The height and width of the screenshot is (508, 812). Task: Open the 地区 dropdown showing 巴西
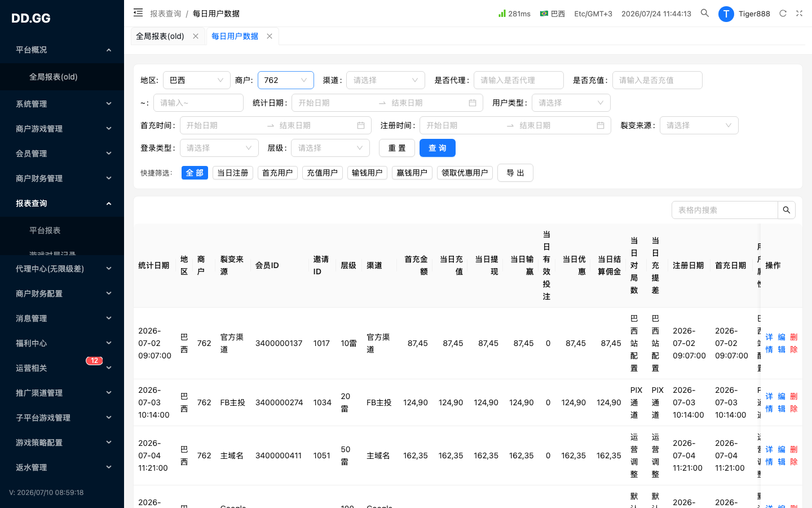tap(197, 80)
